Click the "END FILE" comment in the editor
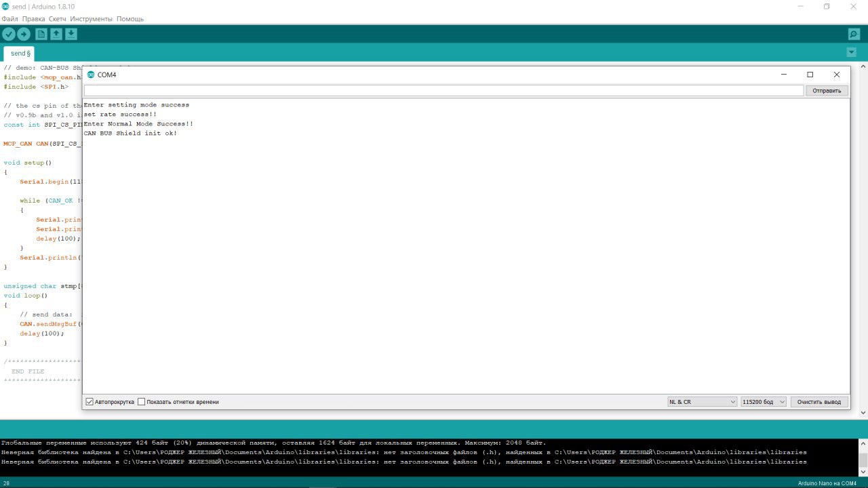The image size is (868, 488). click(x=28, y=371)
